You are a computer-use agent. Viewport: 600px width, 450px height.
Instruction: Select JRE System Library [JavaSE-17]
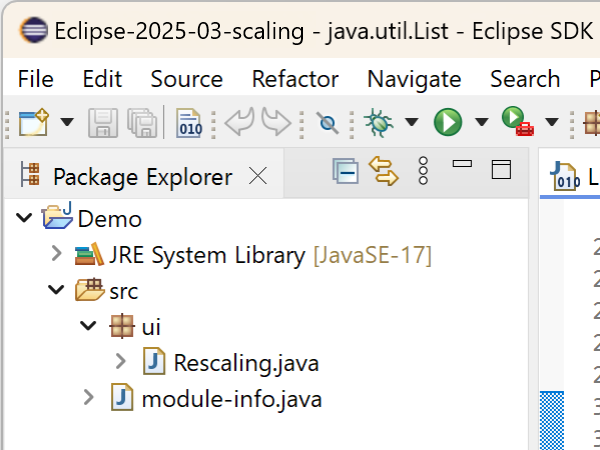point(270,255)
